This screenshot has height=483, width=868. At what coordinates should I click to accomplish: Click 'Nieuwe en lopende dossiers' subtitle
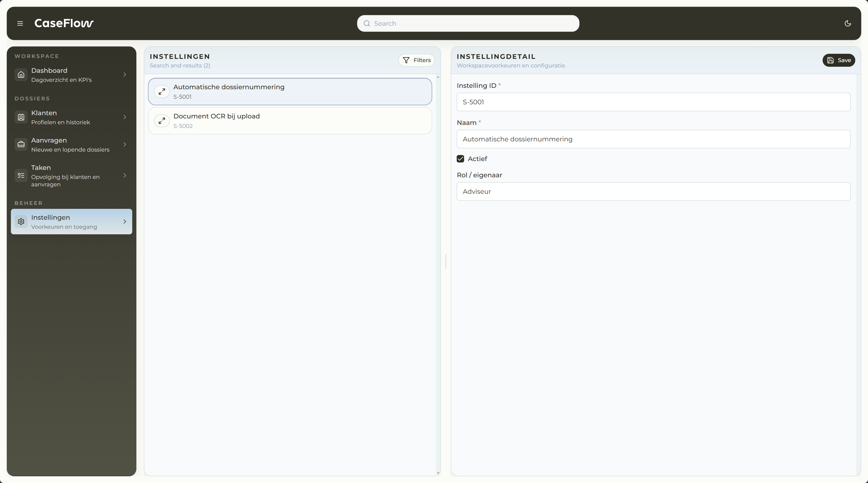[70, 150]
